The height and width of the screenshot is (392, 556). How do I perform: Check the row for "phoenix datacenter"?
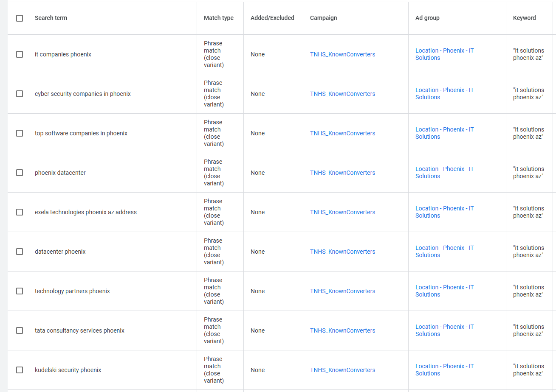point(20,173)
